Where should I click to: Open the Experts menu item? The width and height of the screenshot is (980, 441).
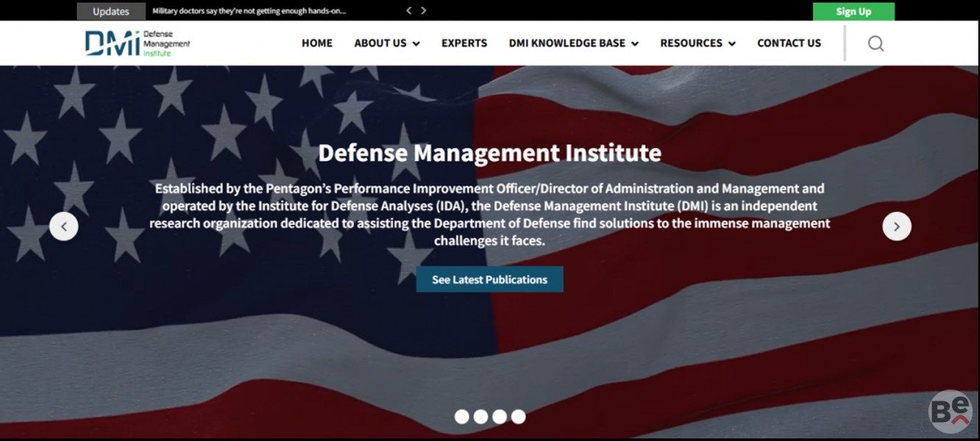tap(464, 43)
